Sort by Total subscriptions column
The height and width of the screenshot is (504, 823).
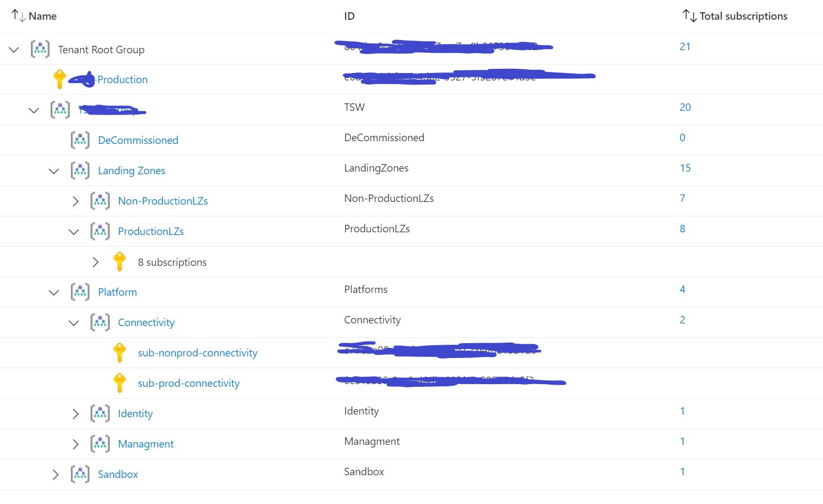(743, 16)
